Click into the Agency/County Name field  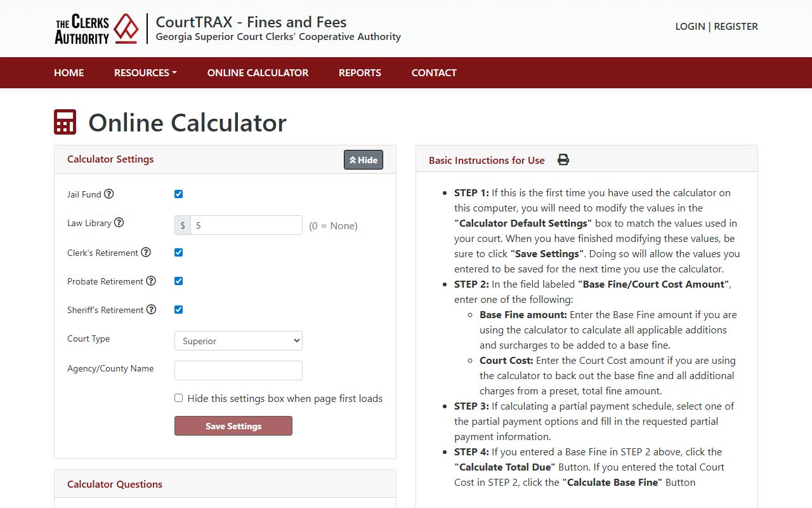(x=239, y=370)
